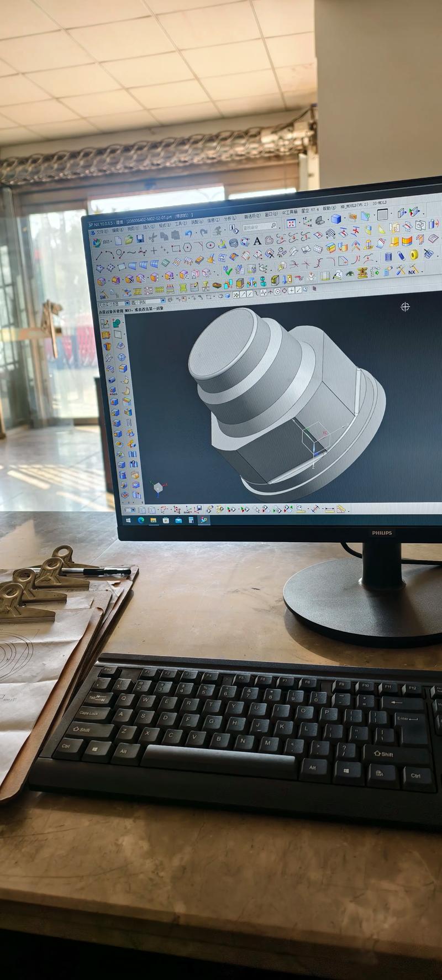Select the Arc curve tool
442x980 pixels.
coord(109,255)
